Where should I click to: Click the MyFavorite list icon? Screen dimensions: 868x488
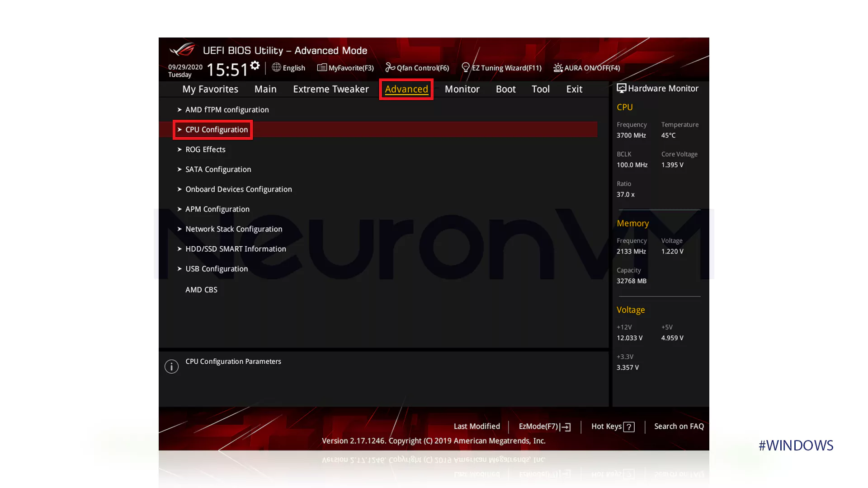322,67
